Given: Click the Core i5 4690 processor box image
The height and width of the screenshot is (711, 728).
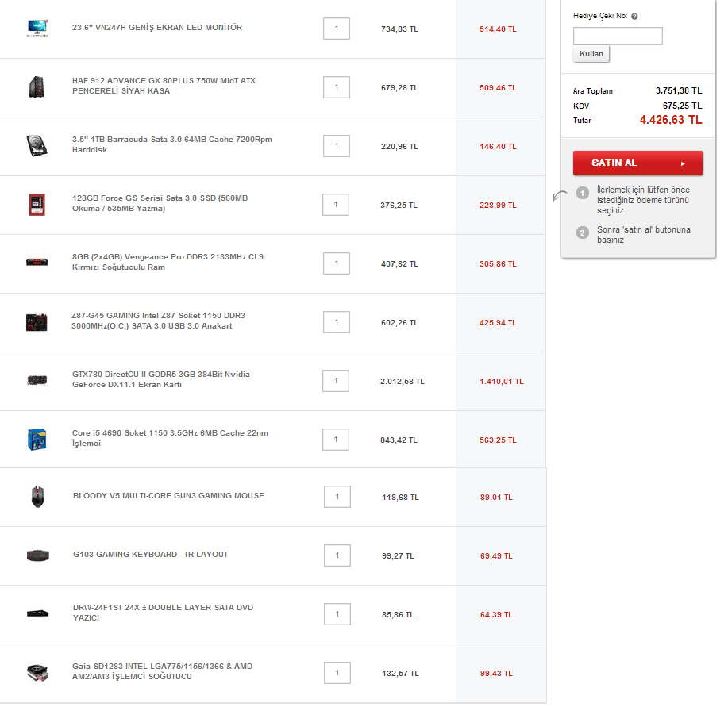Looking at the screenshot, I should 37,440.
